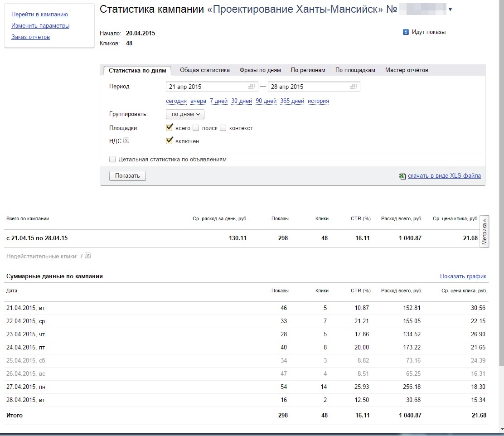Viewport: 504px width, 436px height.
Task: Open calendar icon in end date field
Action: pyautogui.click(x=354, y=87)
